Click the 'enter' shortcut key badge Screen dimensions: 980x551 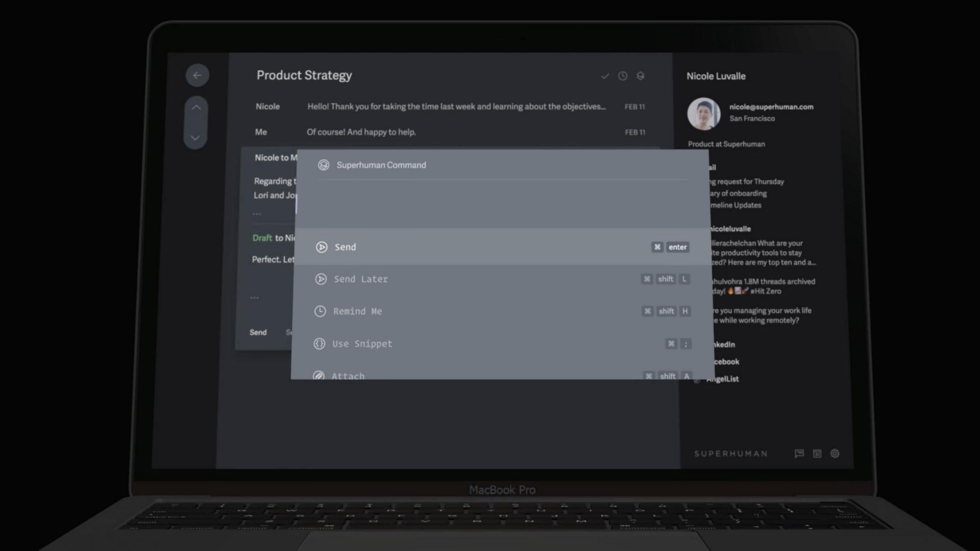(x=678, y=247)
